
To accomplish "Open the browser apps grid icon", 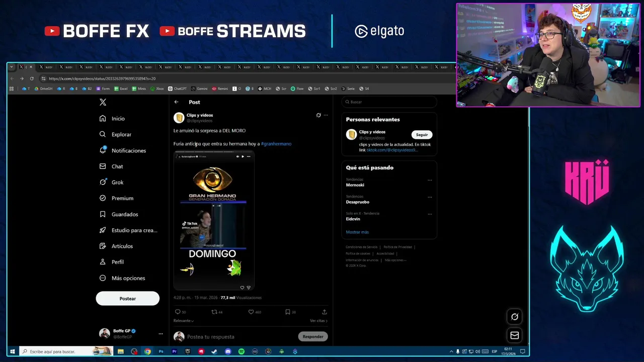I will click(x=12, y=88).
